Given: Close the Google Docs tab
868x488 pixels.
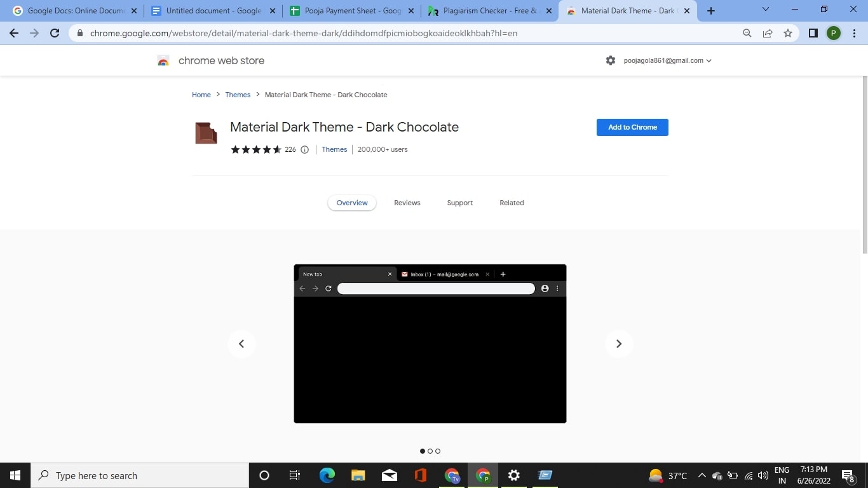Looking at the screenshot, I should click(133, 11).
